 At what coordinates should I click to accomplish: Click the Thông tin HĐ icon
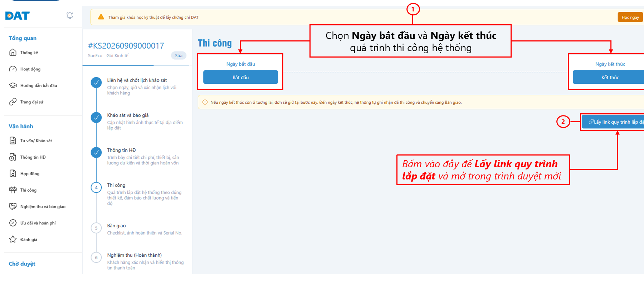point(13,157)
